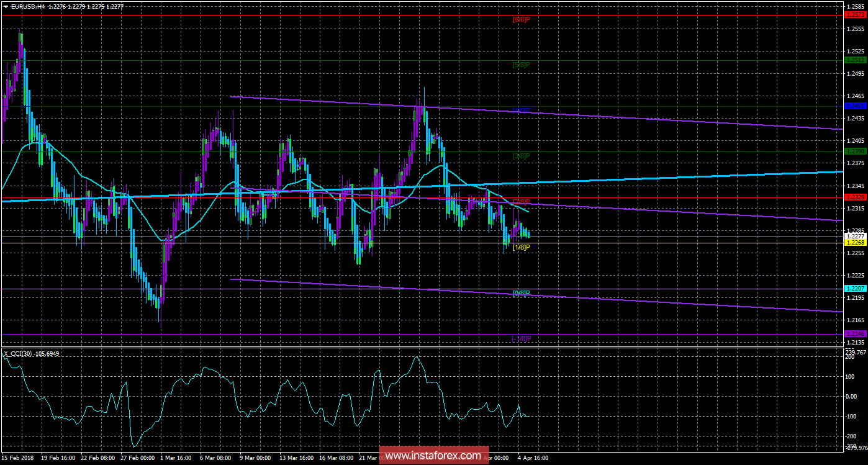Click the [5/8]P Murray level label
This screenshot has width=868, height=465.
pos(521,65)
